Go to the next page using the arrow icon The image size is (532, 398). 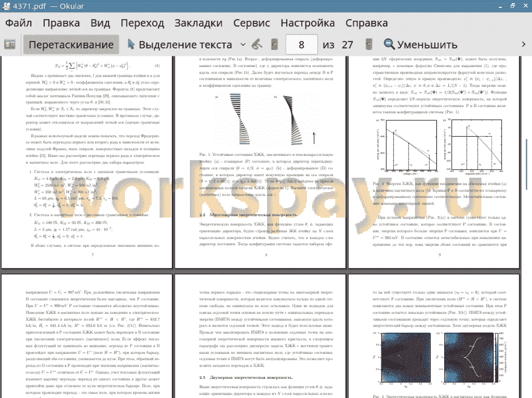(x=369, y=45)
